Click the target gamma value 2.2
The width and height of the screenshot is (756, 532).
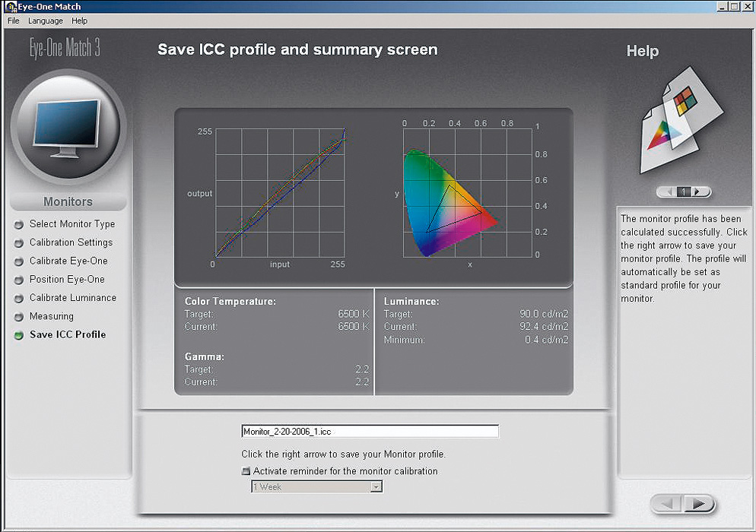[362, 369]
